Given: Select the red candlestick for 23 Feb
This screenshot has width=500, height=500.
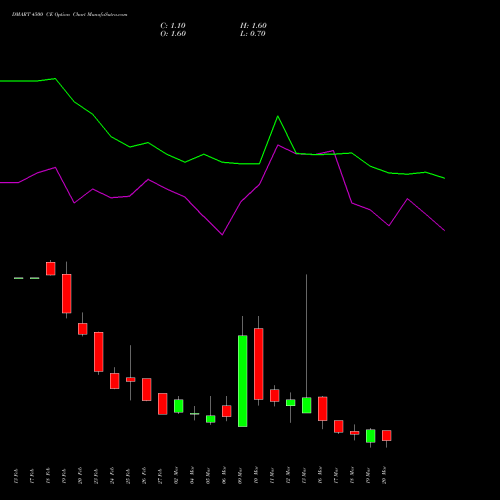Looking at the screenshot, I should click(99, 352).
